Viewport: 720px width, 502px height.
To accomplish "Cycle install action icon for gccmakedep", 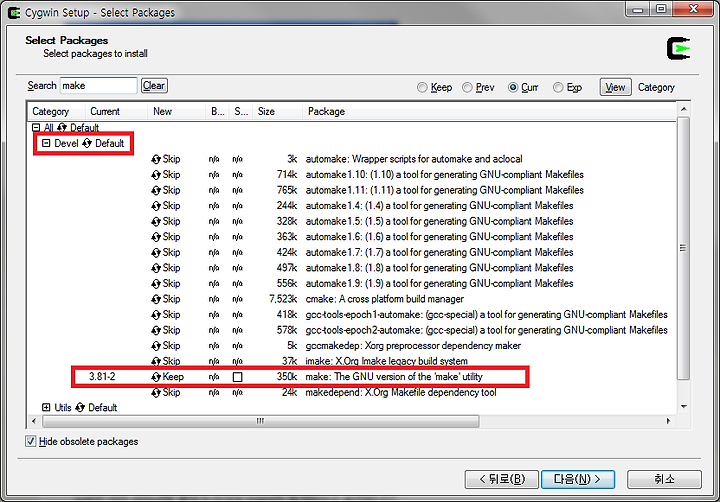I will click(x=156, y=346).
